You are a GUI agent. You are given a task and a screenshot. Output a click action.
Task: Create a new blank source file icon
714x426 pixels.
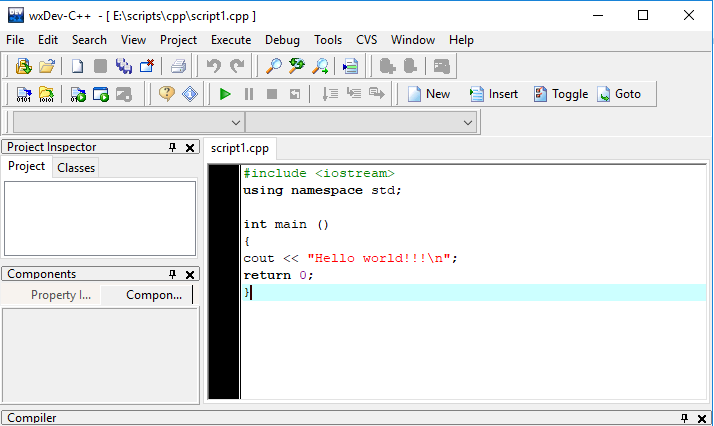(x=77, y=66)
